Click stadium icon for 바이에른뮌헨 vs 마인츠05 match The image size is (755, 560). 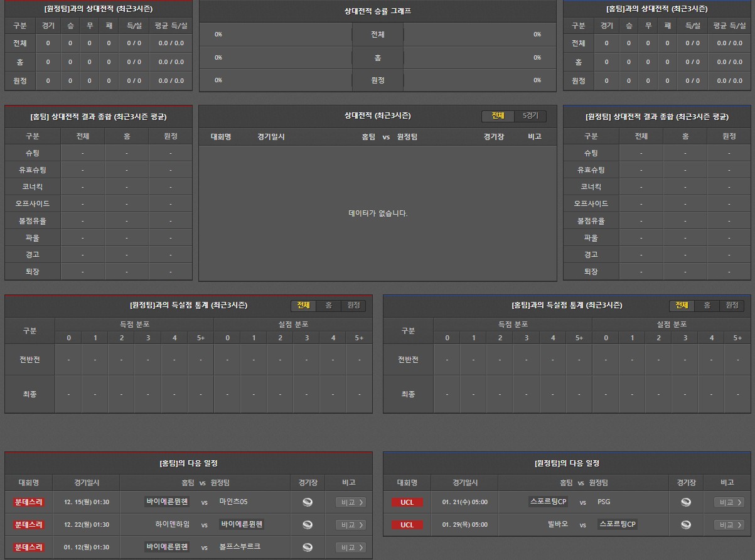pos(307,502)
